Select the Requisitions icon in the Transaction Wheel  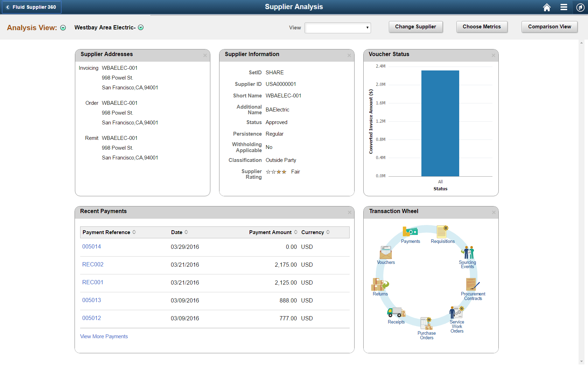tap(442, 231)
